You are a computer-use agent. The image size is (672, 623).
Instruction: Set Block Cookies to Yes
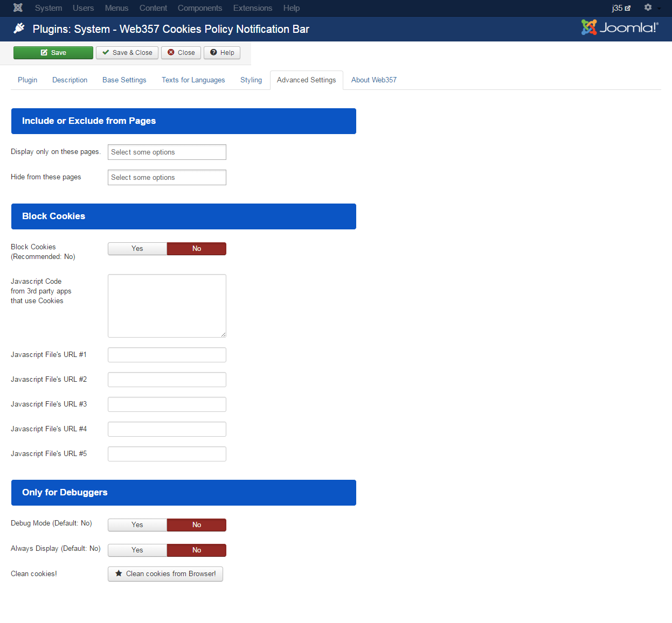coord(137,249)
